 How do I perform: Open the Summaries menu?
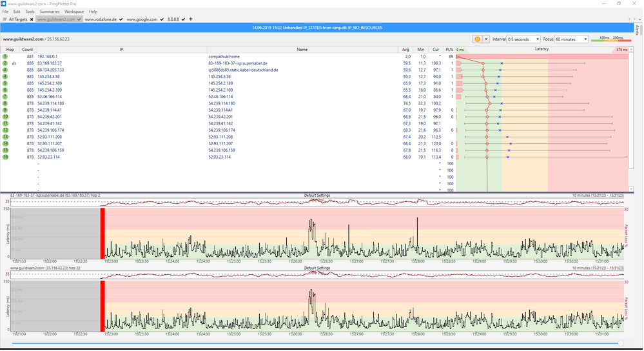(50, 12)
